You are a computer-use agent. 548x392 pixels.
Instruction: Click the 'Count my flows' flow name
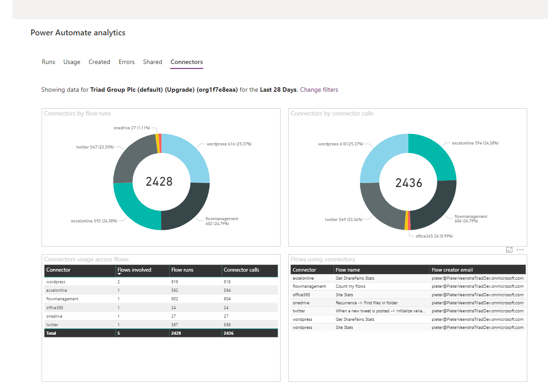coord(351,286)
